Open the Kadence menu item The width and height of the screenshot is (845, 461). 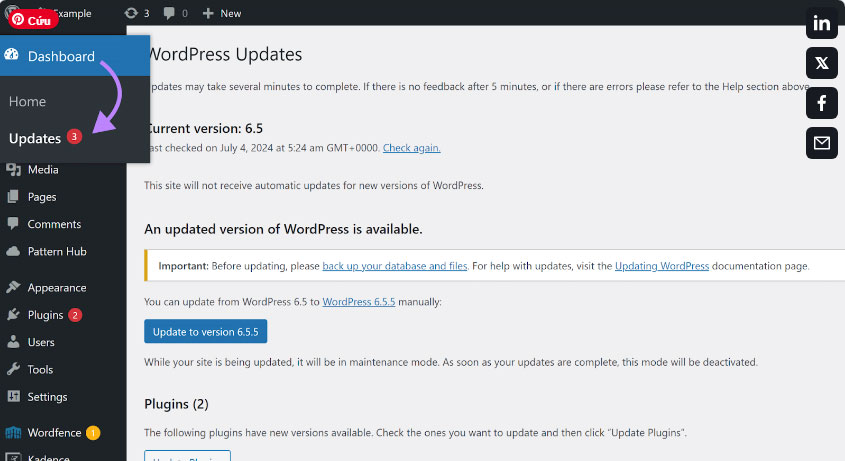pyautogui.click(x=49, y=457)
